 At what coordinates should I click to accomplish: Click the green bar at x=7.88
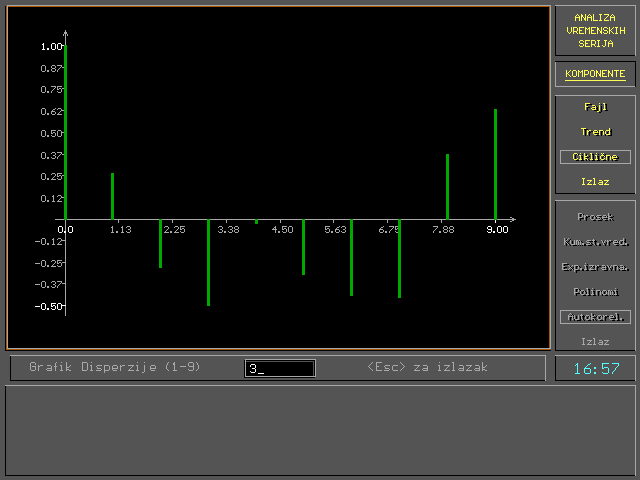coord(447,186)
